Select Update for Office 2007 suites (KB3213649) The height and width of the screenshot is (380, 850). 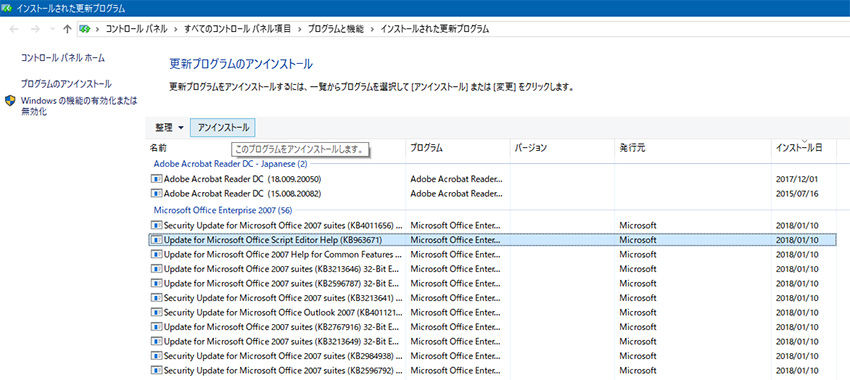(x=492, y=342)
